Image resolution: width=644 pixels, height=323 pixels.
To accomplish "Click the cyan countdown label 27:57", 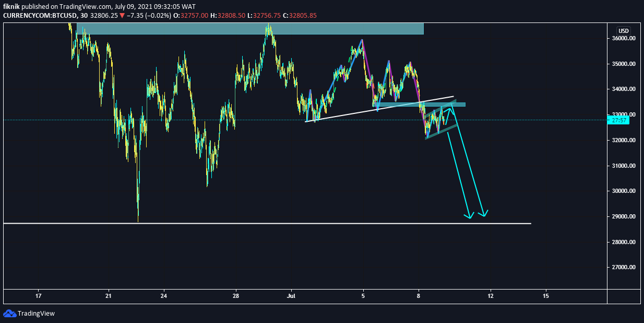I will 618,120.
